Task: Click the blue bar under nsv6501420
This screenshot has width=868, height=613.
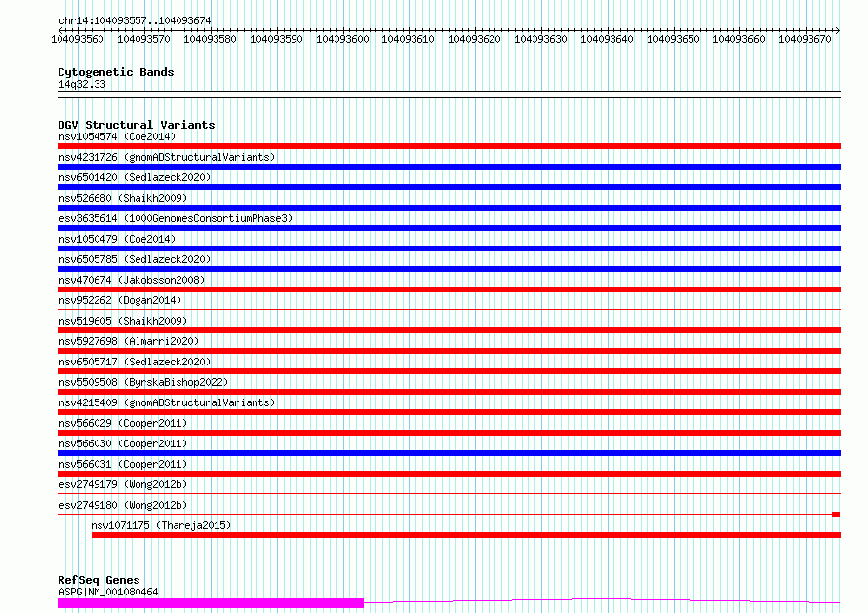Action: coord(449,187)
